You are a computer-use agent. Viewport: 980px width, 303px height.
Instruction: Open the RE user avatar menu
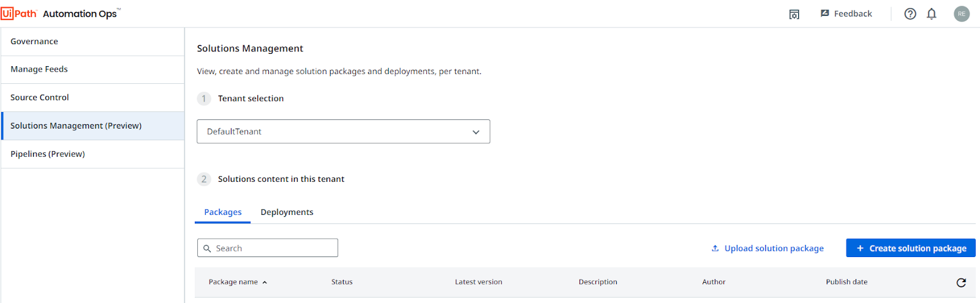[962, 13]
